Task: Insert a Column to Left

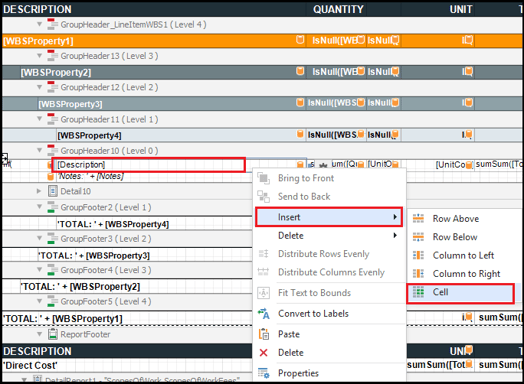Action: click(x=464, y=255)
